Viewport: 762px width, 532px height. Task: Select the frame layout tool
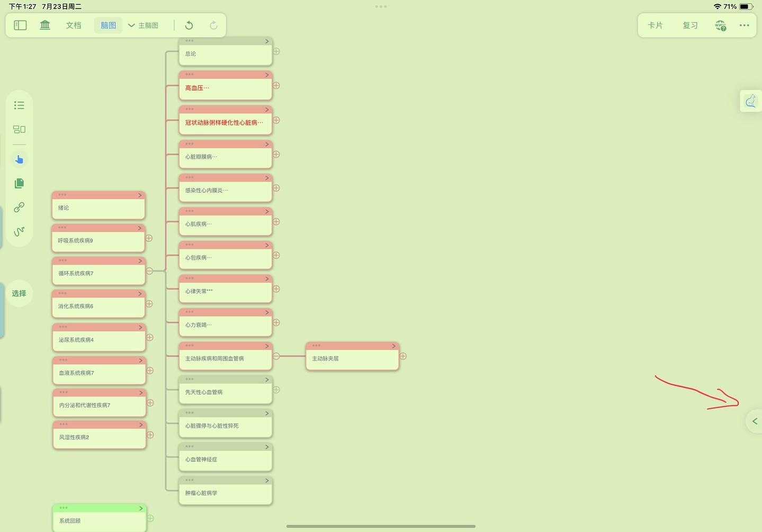[x=19, y=129]
